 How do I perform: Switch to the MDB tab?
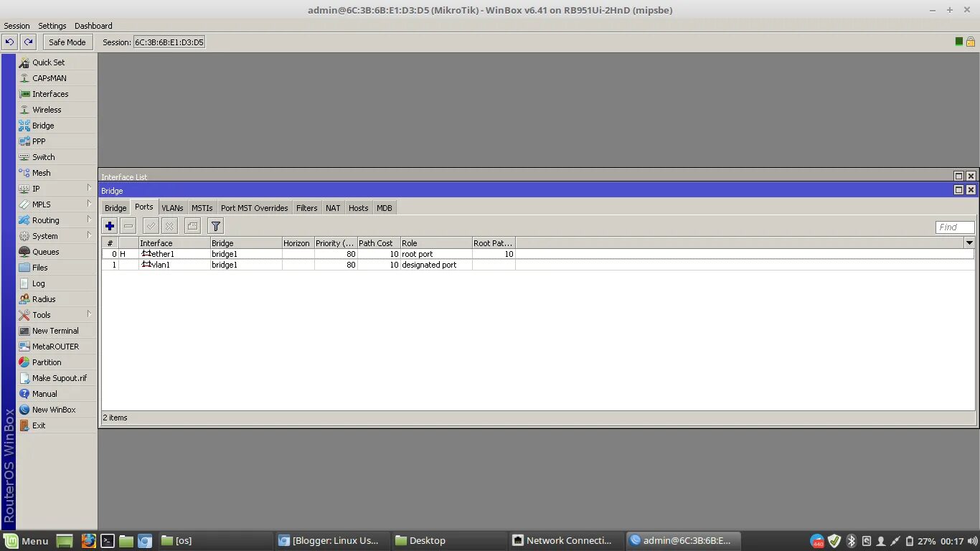[x=385, y=208]
